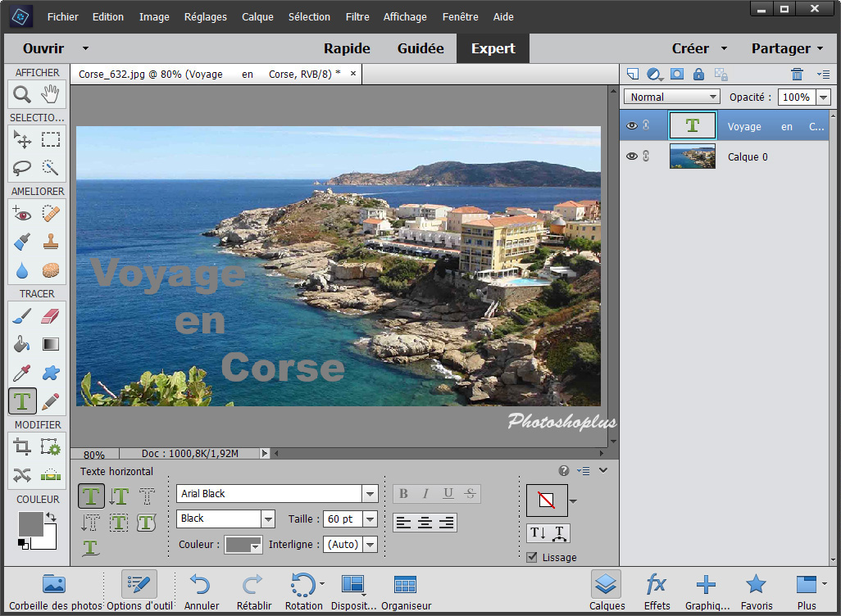Image resolution: width=841 pixels, height=616 pixels.
Task: Open the 60 pt Taille size dropdown
Action: tap(370, 519)
